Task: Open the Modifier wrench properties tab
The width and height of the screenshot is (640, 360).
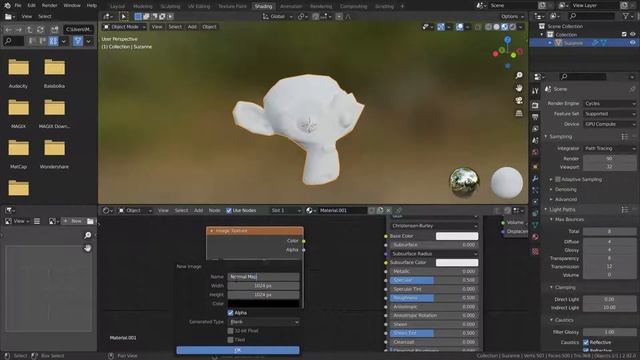Action: (x=535, y=178)
